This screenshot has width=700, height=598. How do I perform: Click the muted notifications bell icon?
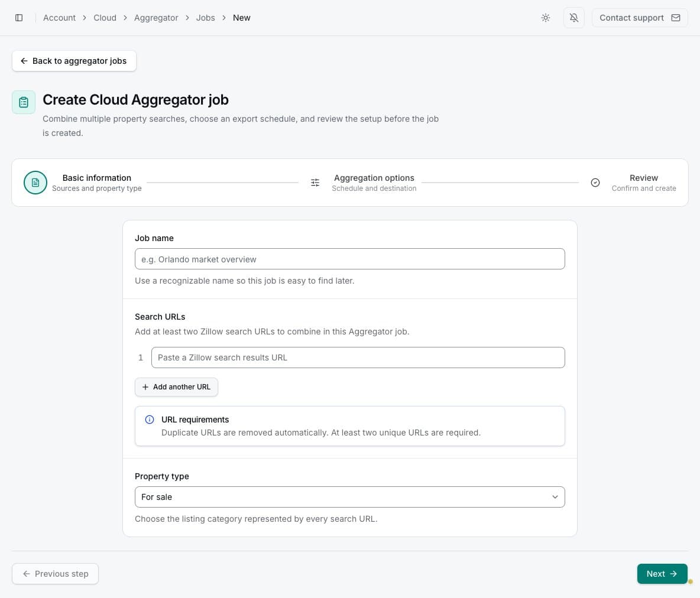coord(573,18)
